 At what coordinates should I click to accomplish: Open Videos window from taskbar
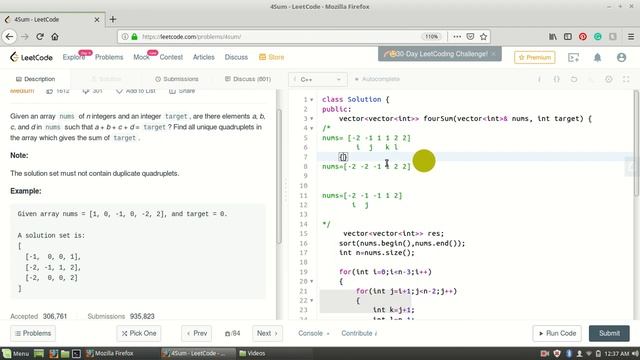[252, 353]
